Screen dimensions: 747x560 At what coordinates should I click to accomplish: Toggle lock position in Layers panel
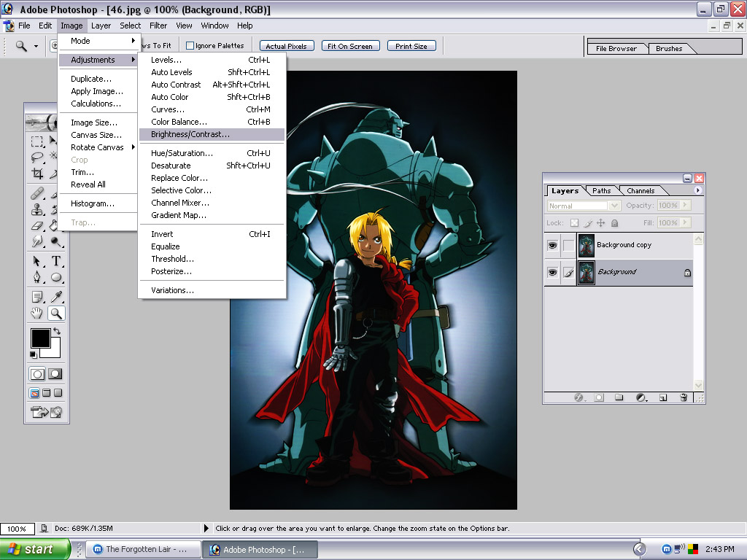pos(601,223)
